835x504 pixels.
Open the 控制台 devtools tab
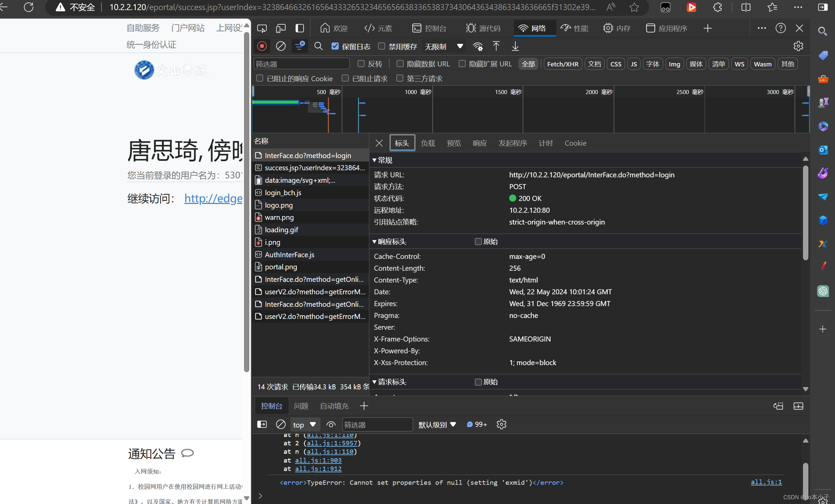[429, 28]
